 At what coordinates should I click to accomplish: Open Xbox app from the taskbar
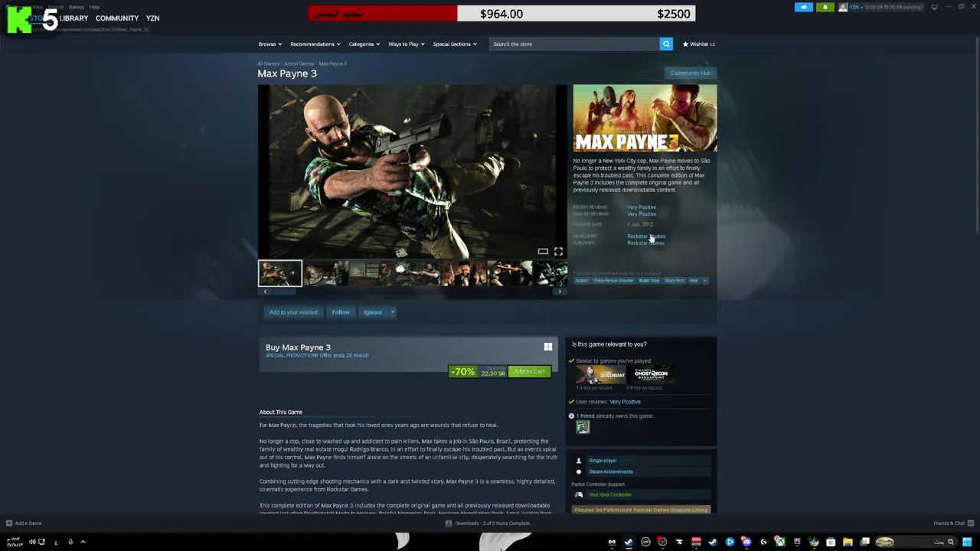(x=780, y=542)
